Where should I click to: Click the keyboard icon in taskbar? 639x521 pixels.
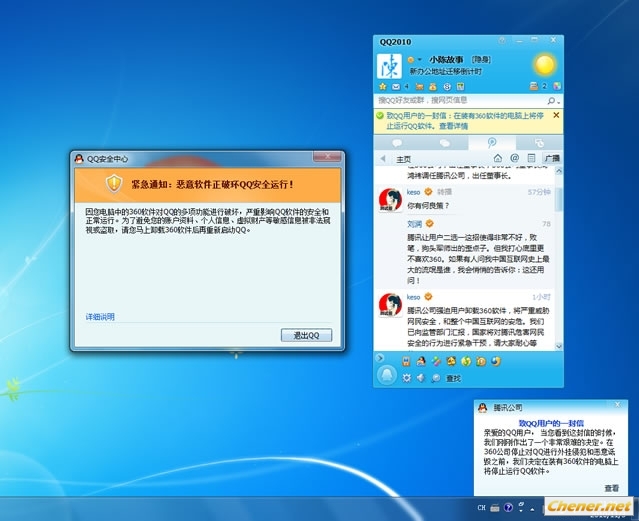[x=495, y=508]
